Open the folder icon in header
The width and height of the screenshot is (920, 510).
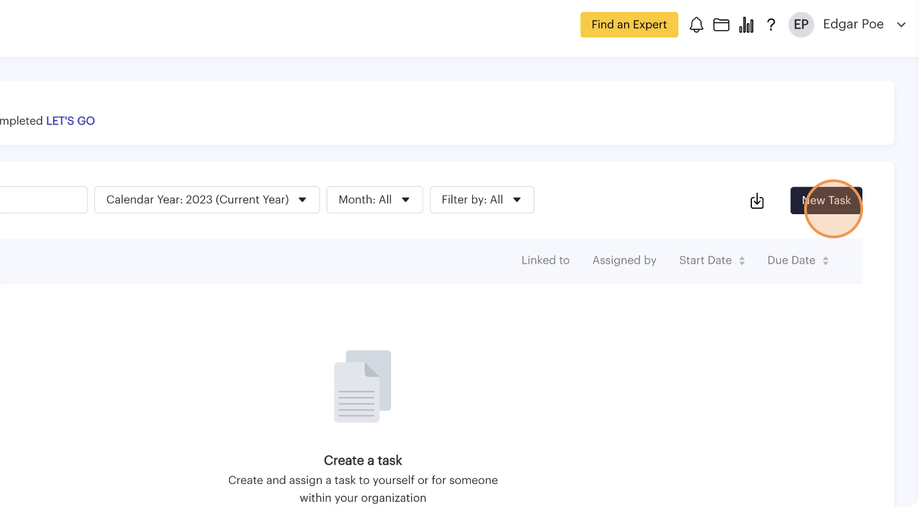point(721,25)
